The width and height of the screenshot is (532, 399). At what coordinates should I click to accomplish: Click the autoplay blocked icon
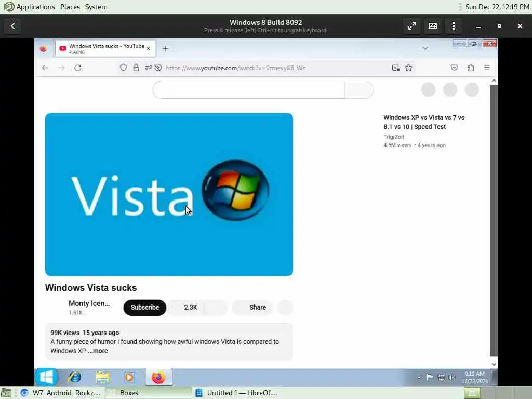coord(158,68)
